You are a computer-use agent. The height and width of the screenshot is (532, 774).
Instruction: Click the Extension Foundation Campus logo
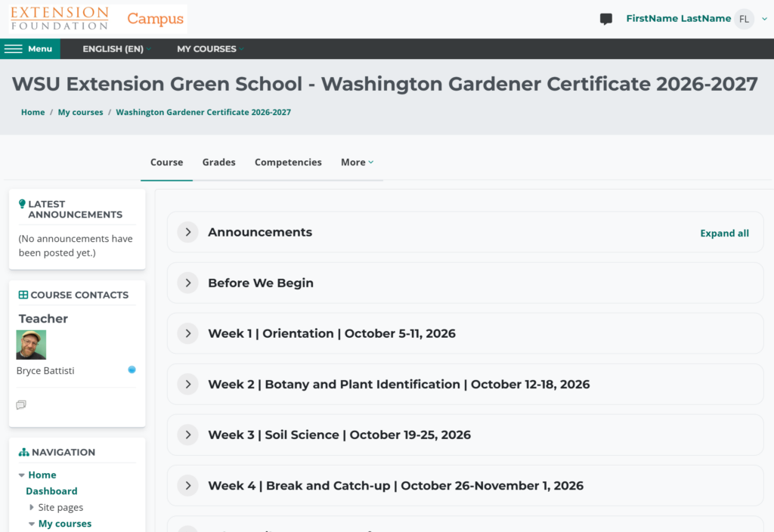coord(98,19)
